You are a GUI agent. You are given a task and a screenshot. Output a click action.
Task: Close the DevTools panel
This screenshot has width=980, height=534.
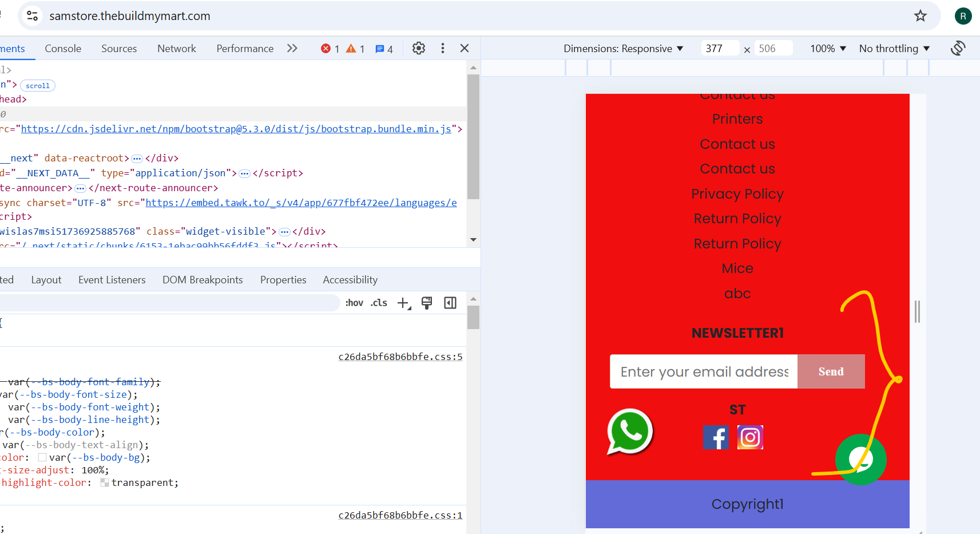465,49
